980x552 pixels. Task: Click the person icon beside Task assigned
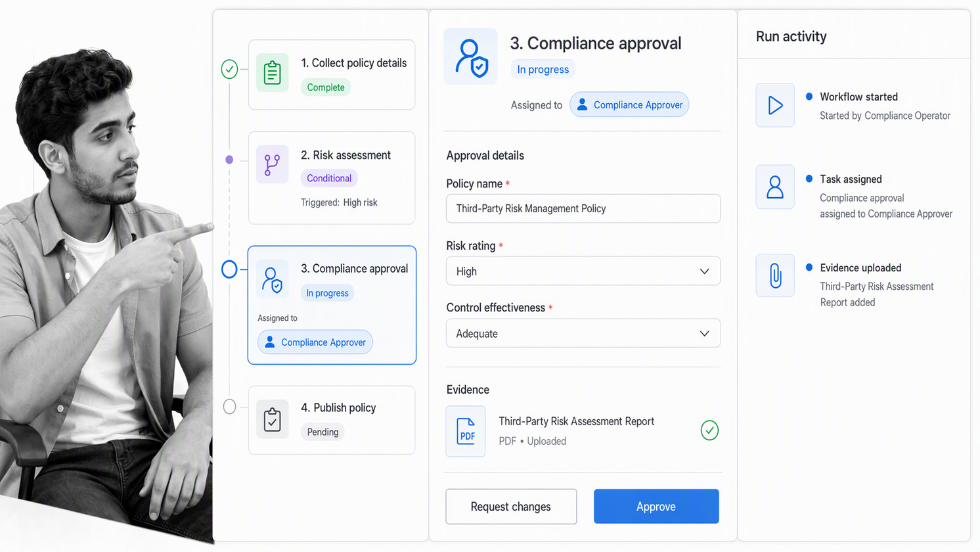point(775,187)
